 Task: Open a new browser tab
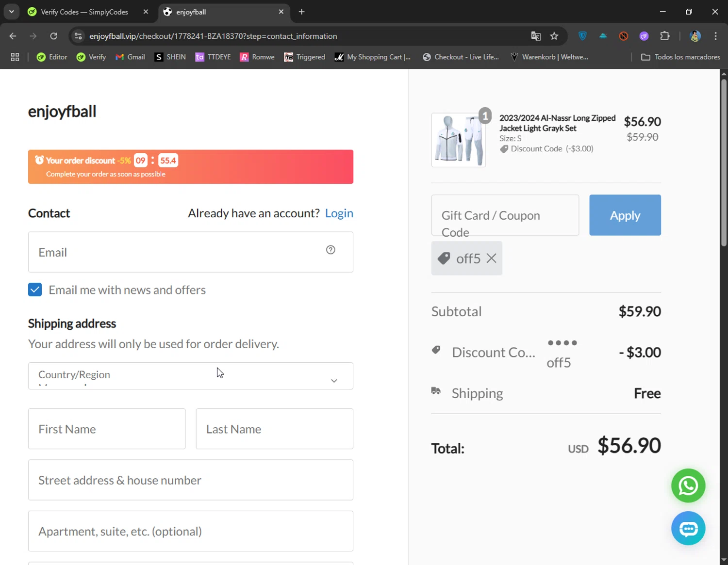point(301,12)
